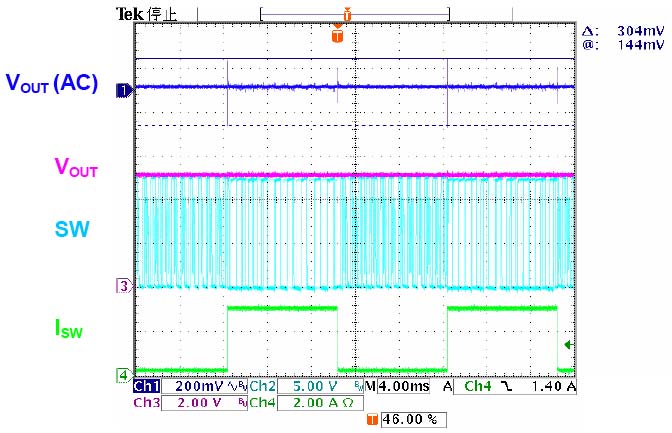The height and width of the screenshot is (433, 672).
Task: Click the VOUT (AC) waveform label
Action: tap(52, 83)
